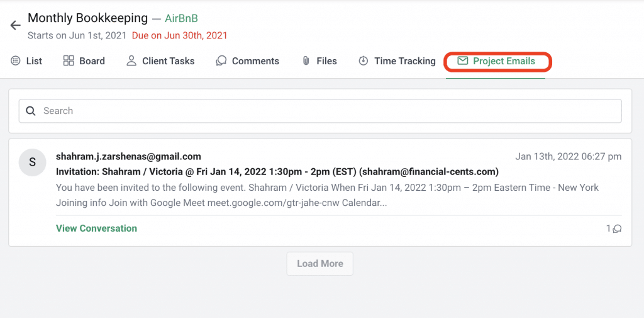Click the List view icon

(16, 61)
